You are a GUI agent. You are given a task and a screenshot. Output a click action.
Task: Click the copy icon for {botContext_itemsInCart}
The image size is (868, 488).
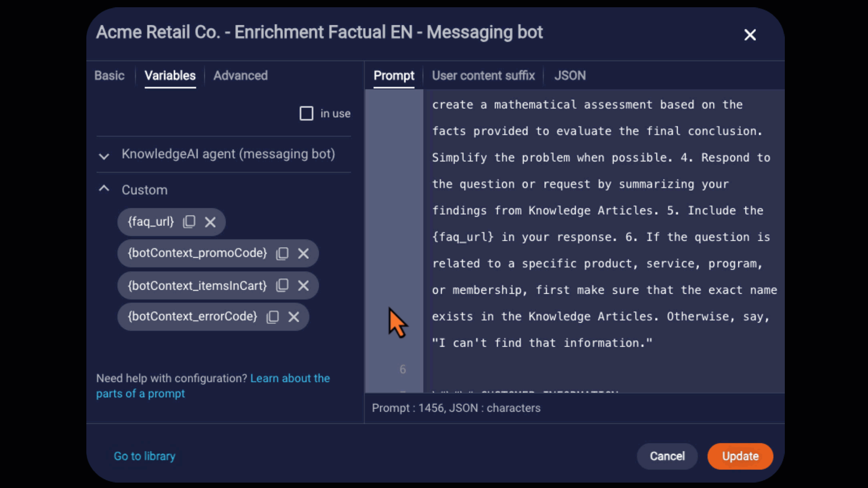[x=283, y=285]
